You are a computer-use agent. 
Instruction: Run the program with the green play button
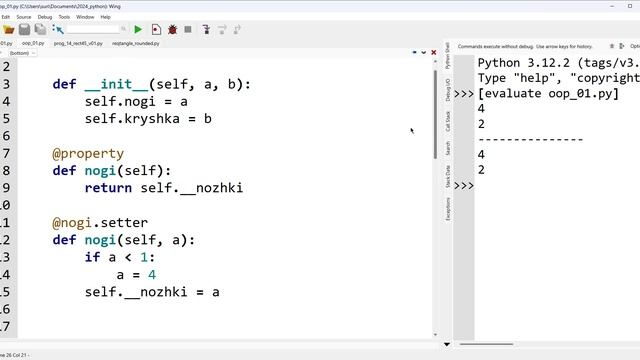pos(138,29)
